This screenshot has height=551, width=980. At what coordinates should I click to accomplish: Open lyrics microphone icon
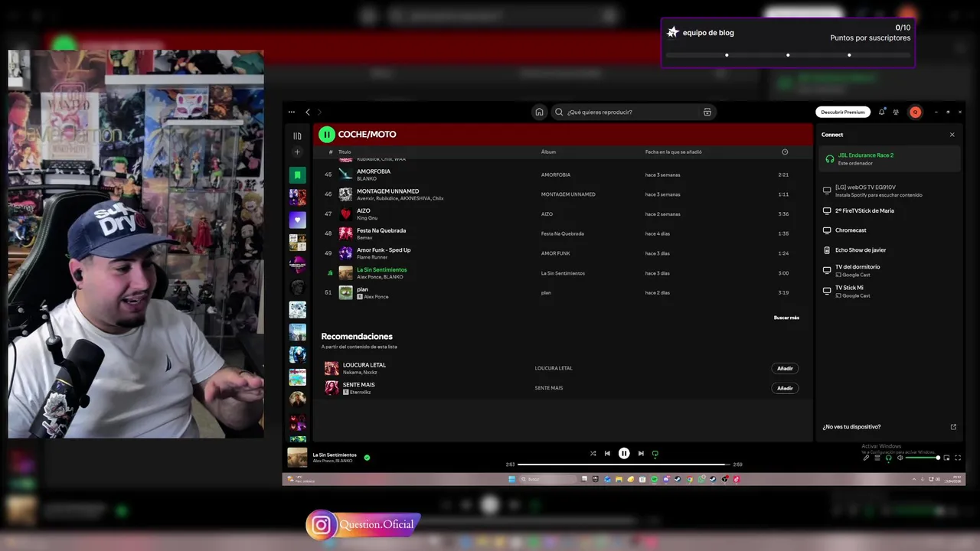(866, 458)
